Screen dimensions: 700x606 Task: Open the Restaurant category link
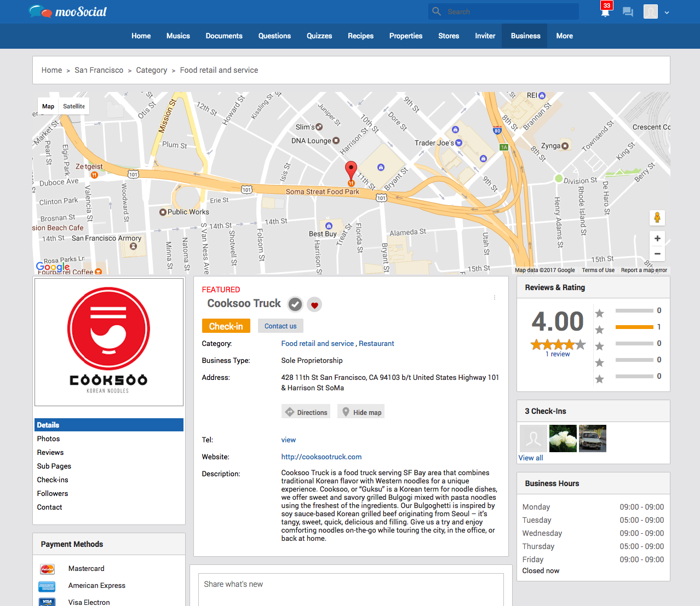pyautogui.click(x=376, y=343)
